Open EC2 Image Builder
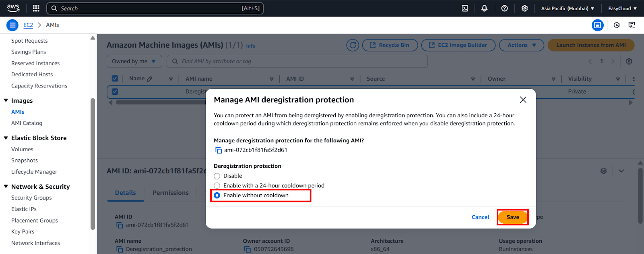The image size is (644, 254). click(x=458, y=45)
